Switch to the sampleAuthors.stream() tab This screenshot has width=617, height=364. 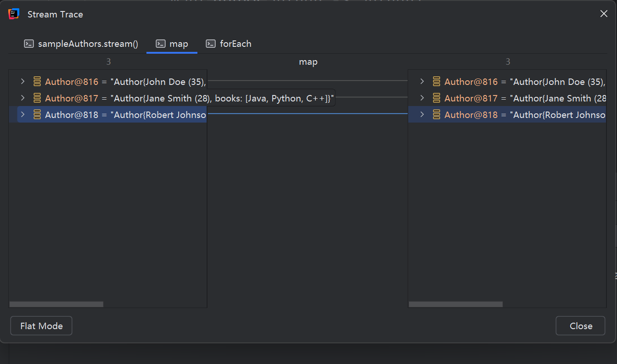click(x=81, y=44)
